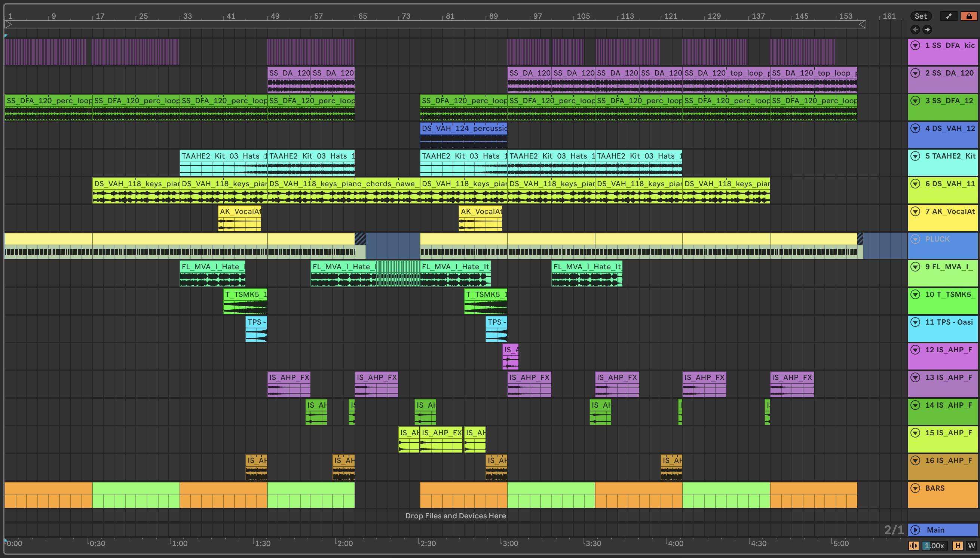Click the Set locator button
The height and width of the screenshot is (558, 980).
920,16
